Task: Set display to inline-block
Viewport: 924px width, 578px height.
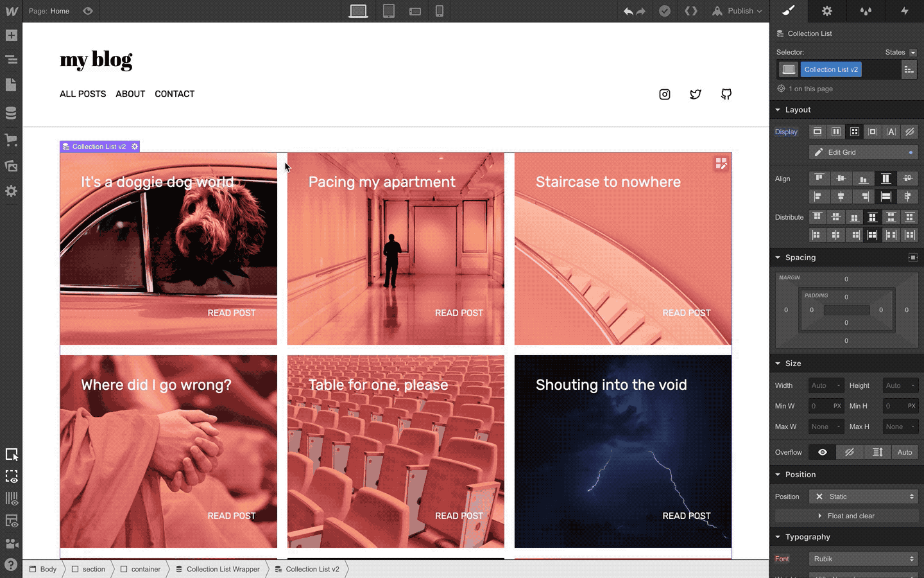Action: [873, 132]
